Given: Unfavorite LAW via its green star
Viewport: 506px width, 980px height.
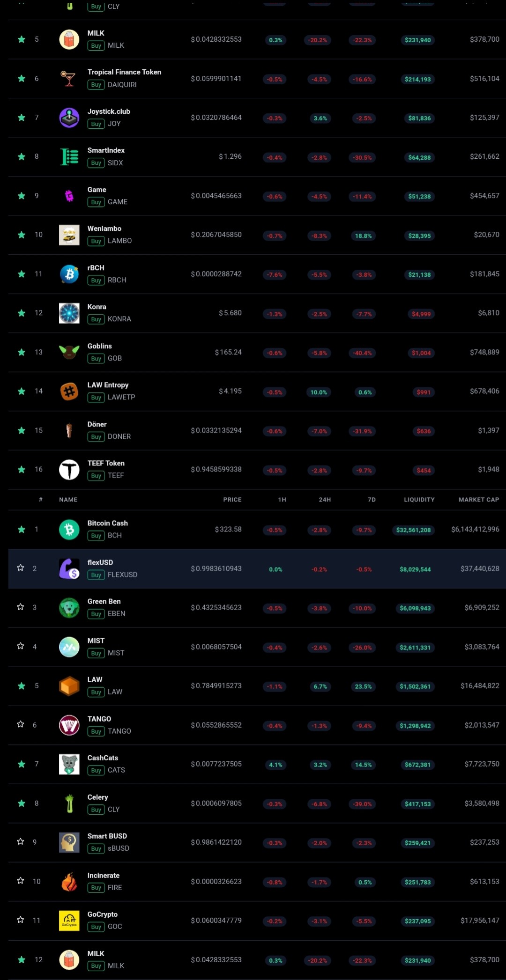Looking at the screenshot, I should point(22,686).
